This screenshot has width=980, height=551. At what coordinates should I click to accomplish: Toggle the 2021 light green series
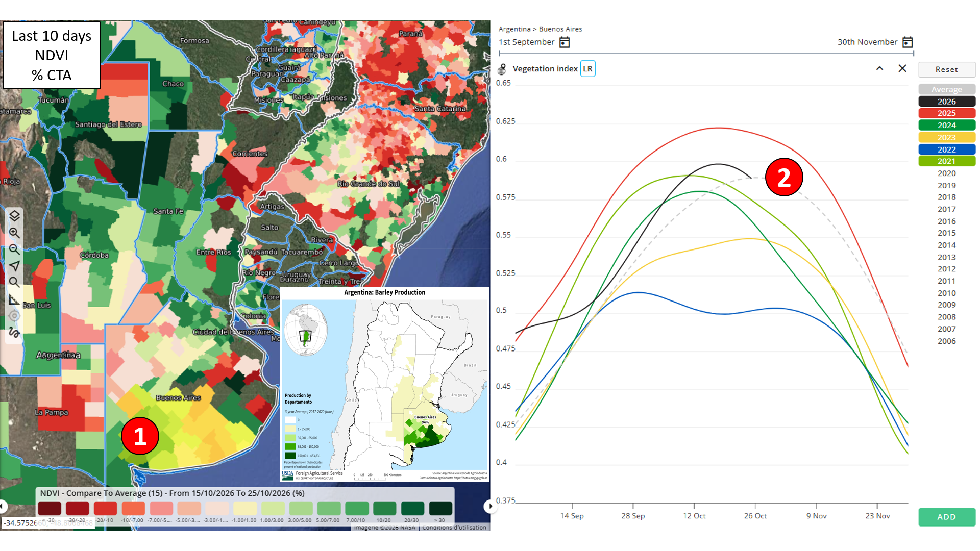click(x=947, y=161)
